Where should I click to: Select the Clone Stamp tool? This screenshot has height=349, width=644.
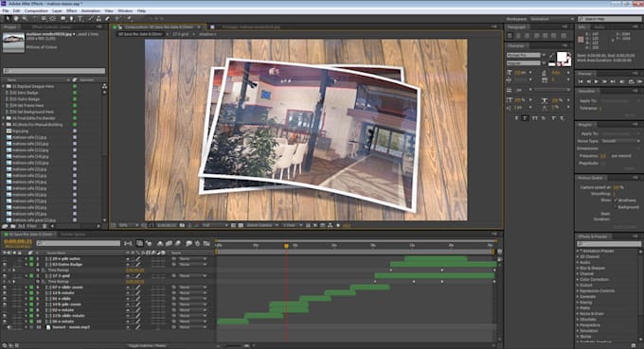[x=99, y=19]
